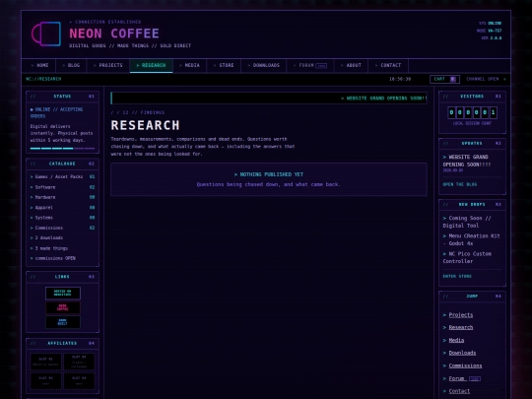
Task: Click the NEON COFFEE site title
Action: coord(114,33)
